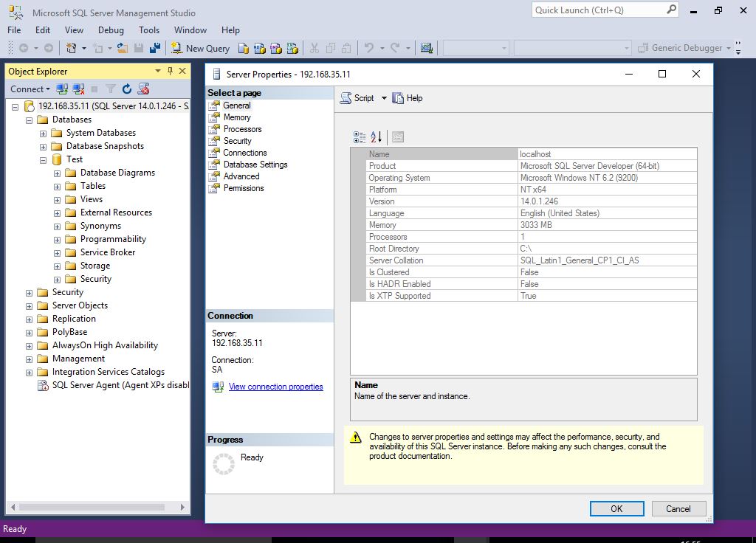Click the Cancel button
Image resolution: width=756 pixels, height=543 pixels.
[678, 509]
